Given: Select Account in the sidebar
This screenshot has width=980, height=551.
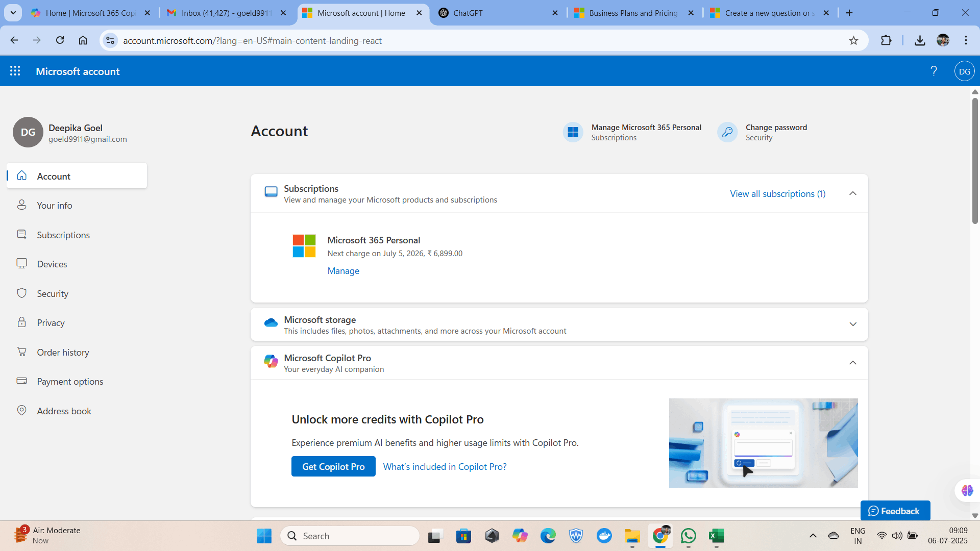Looking at the screenshot, I should point(77,176).
